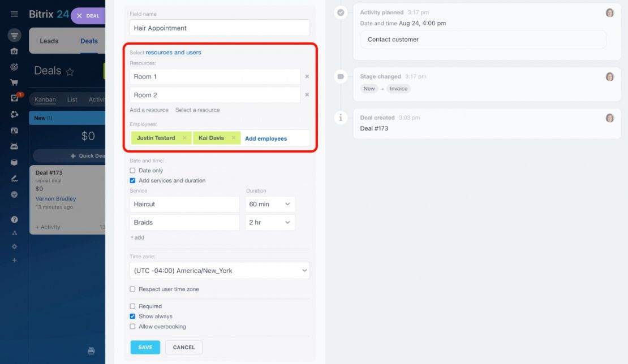Image resolution: width=628 pixels, height=364 pixels.
Task: Open the sitemap icon in sidebar
Action: pyautogui.click(x=14, y=233)
